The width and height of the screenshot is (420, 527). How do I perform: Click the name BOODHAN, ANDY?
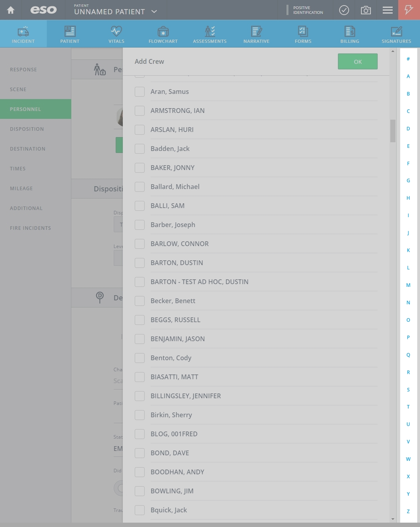pyautogui.click(x=178, y=472)
